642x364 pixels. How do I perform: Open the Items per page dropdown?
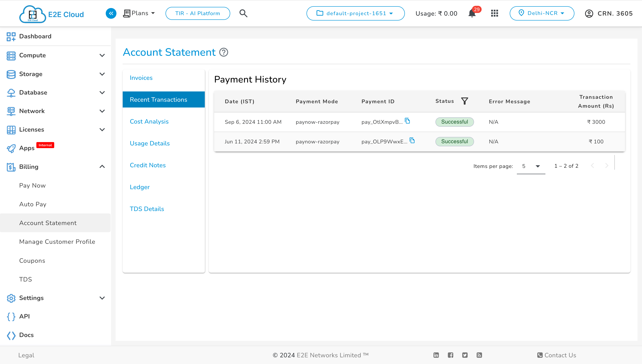tap(531, 166)
